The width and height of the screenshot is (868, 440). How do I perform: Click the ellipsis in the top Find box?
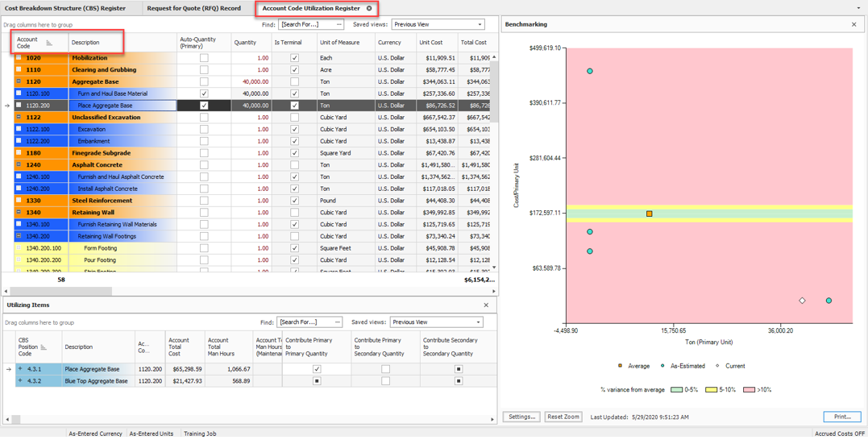tap(338, 25)
